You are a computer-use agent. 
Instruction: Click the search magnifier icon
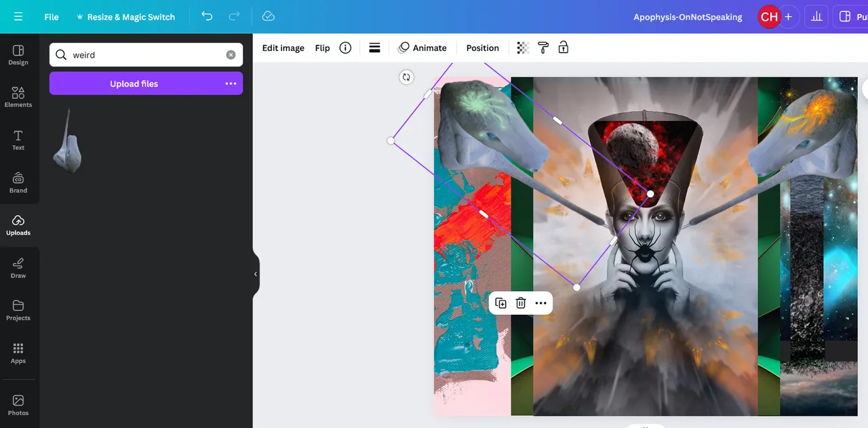click(61, 55)
